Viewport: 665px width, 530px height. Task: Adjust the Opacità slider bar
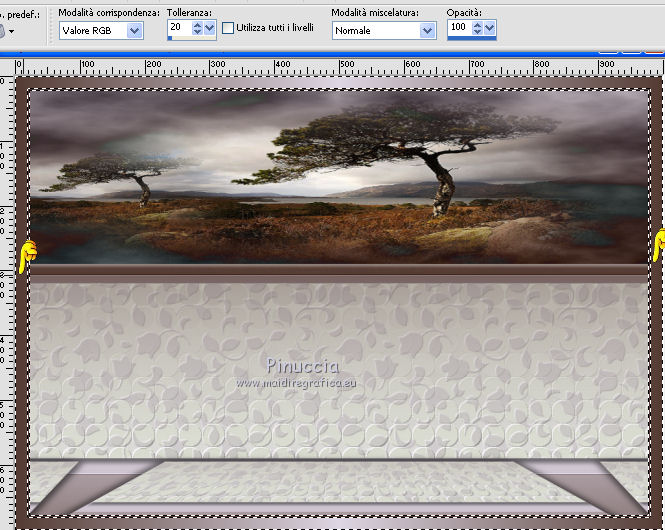472,38
